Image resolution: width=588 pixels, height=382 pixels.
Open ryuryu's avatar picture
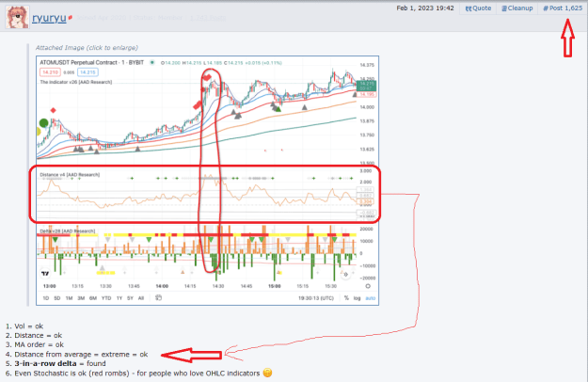pos(17,17)
